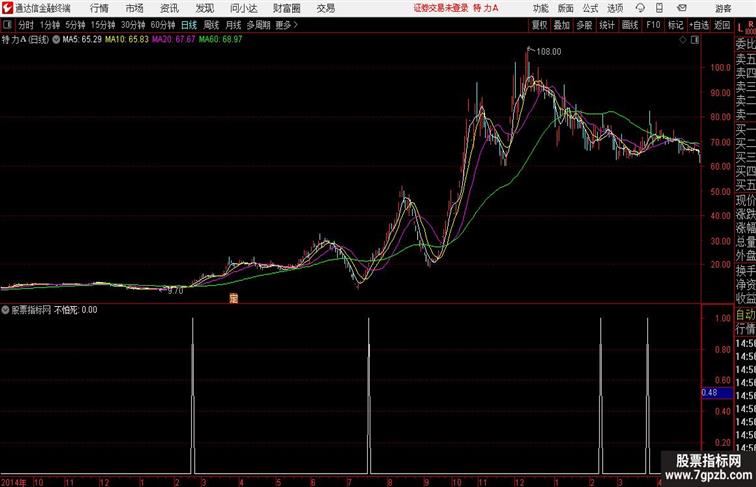Switch to the 1分钟 period tab
Image resolution: width=756 pixels, height=487 pixels.
50,25
